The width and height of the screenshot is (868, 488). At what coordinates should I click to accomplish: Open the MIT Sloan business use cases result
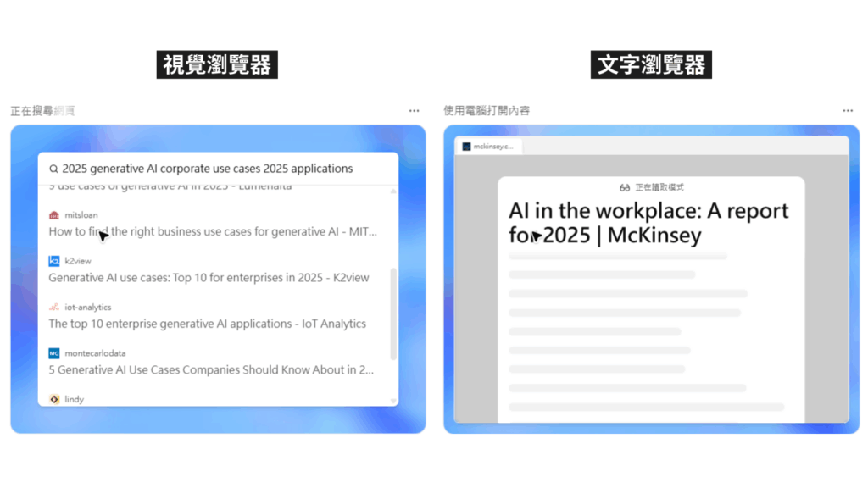(213, 231)
